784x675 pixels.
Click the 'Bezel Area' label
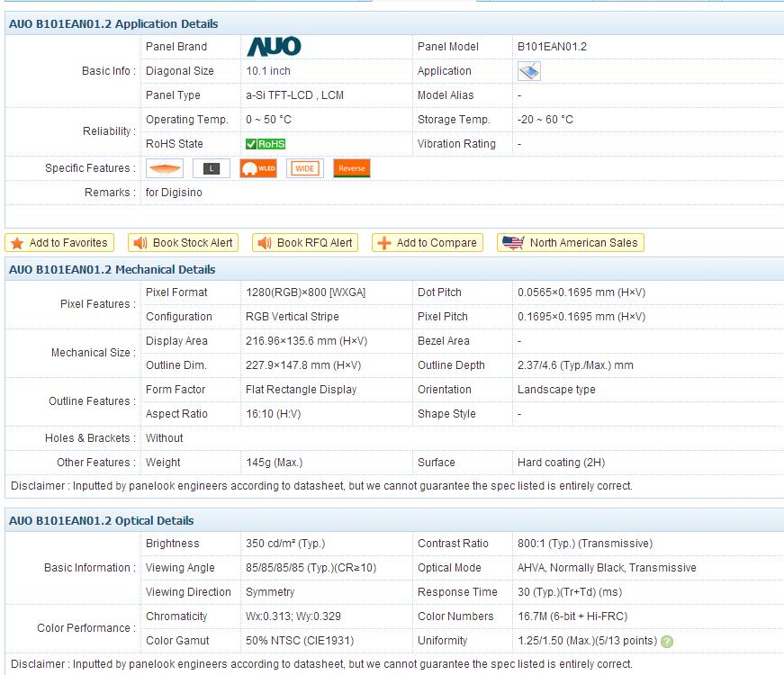pos(444,341)
